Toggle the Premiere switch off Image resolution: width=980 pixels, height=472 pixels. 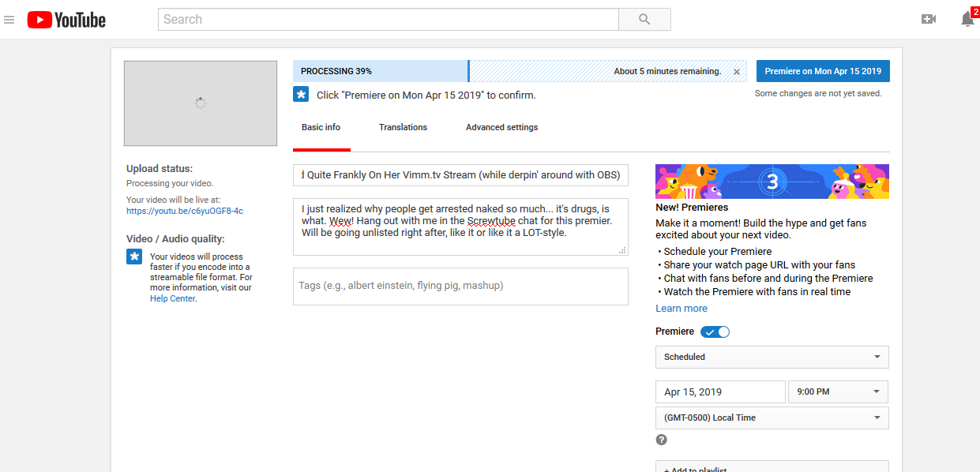click(x=715, y=332)
